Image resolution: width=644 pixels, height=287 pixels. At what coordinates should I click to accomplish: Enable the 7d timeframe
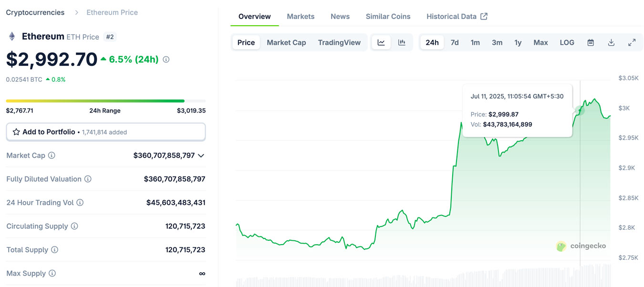pyautogui.click(x=454, y=42)
